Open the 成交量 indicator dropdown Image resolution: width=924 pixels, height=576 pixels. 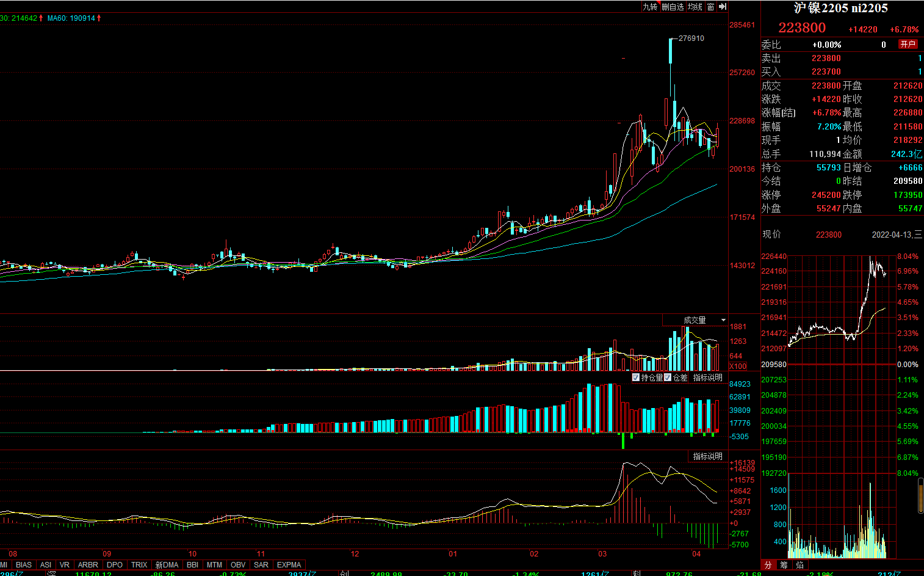(723, 320)
